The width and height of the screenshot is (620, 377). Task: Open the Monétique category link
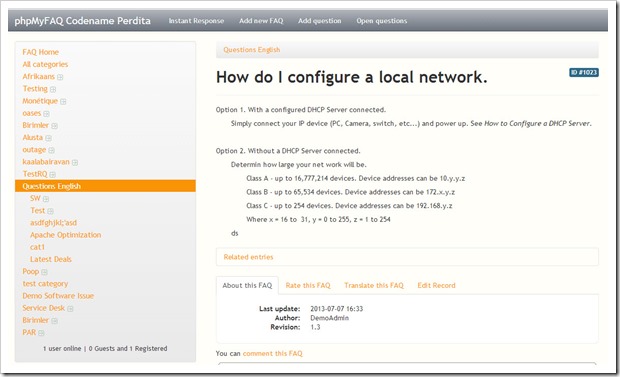pos(40,101)
